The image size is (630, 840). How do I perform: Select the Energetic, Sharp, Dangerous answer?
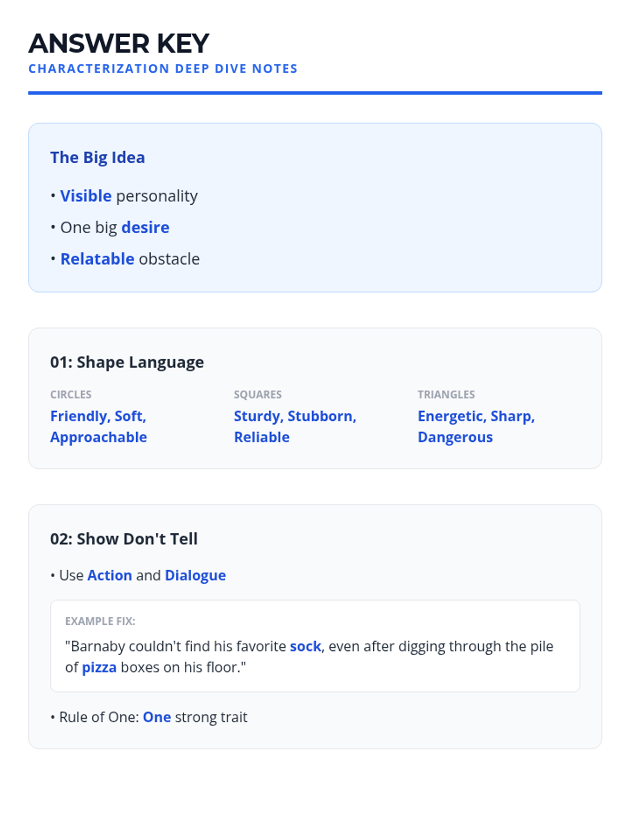[x=476, y=426]
